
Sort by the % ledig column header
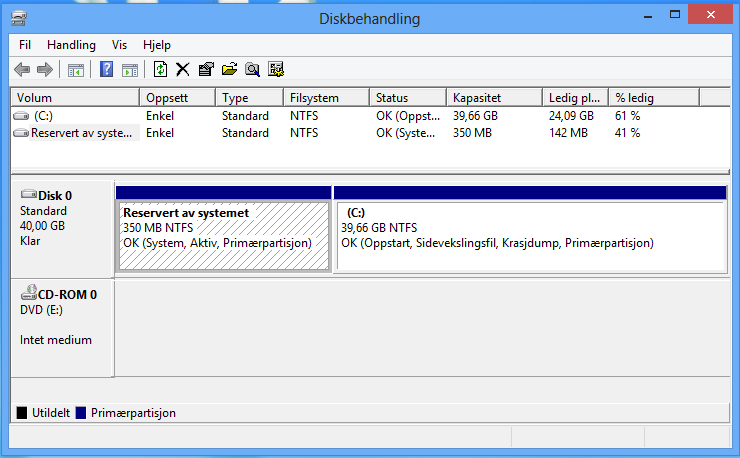(x=654, y=98)
